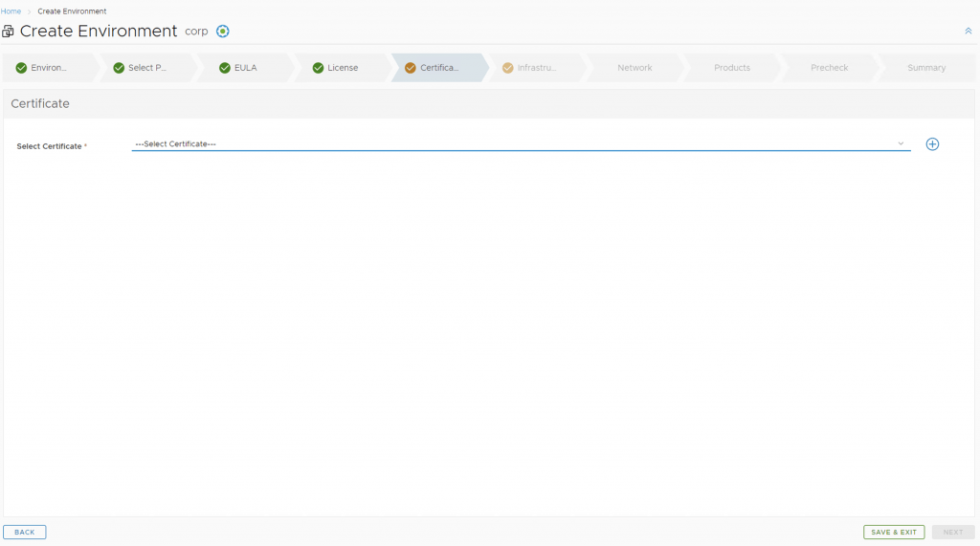980x546 pixels.
Task: Click the check icon on Infrastructure step
Action: tap(508, 68)
